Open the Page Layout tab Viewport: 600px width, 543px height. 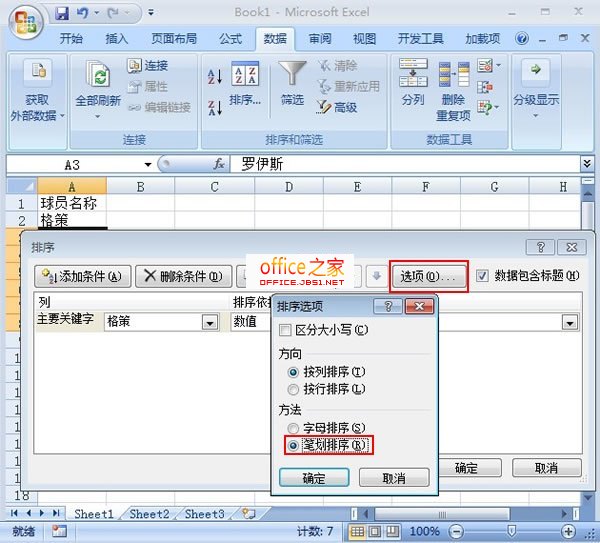click(x=174, y=39)
